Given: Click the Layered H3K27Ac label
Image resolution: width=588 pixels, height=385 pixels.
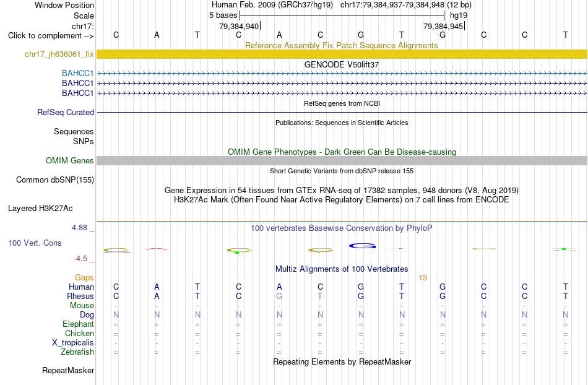Looking at the screenshot, I should (x=40, y=209).
